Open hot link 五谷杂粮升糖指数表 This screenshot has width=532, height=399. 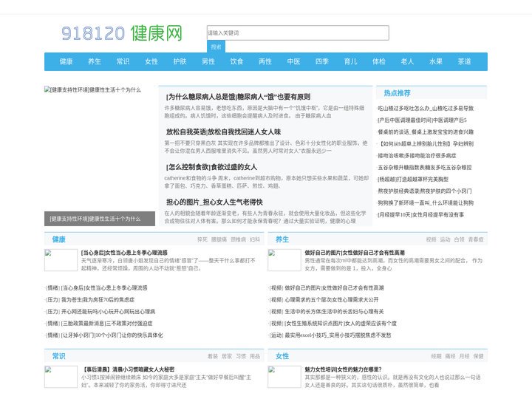tap(425, 168)
